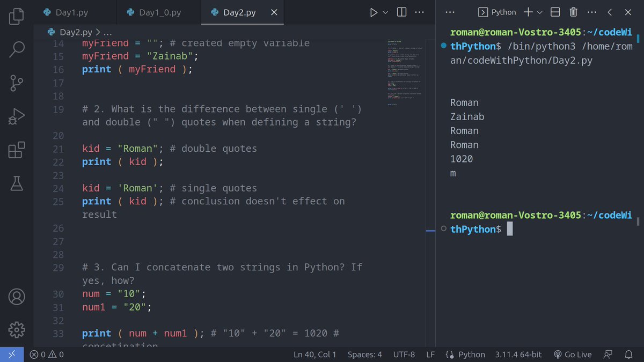The width and height of the screenshot is (644, 362).
Task: Expand the run button dropdown arrow
Action: (x=385, y=12)
